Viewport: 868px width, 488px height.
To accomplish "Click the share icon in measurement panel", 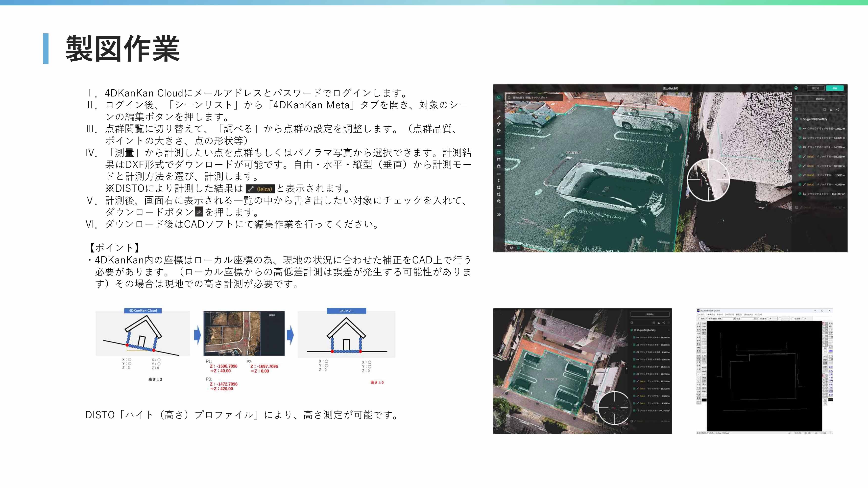I will point(837,110).
